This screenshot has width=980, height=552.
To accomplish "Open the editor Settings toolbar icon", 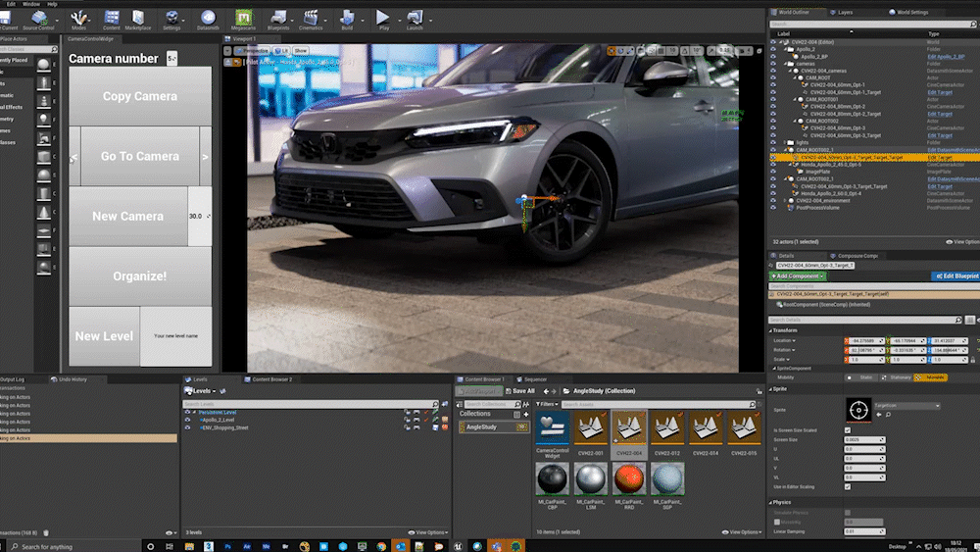I will [x=172, y=19].
